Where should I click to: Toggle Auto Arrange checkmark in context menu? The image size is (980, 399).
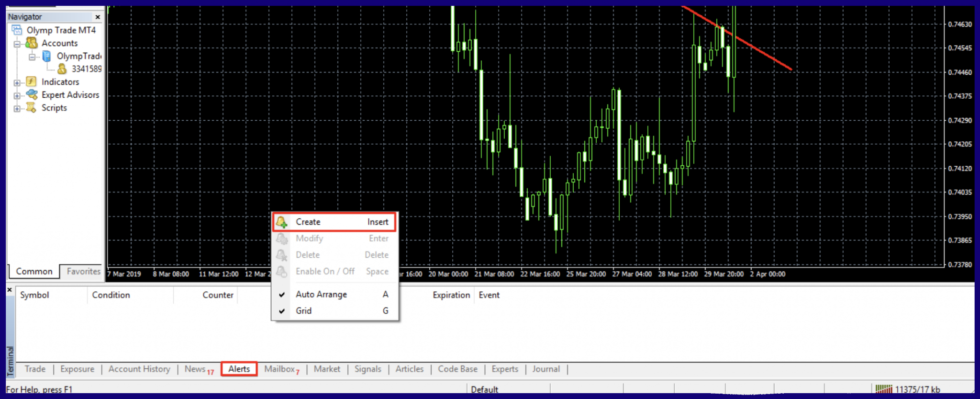(x=282, y=295)
